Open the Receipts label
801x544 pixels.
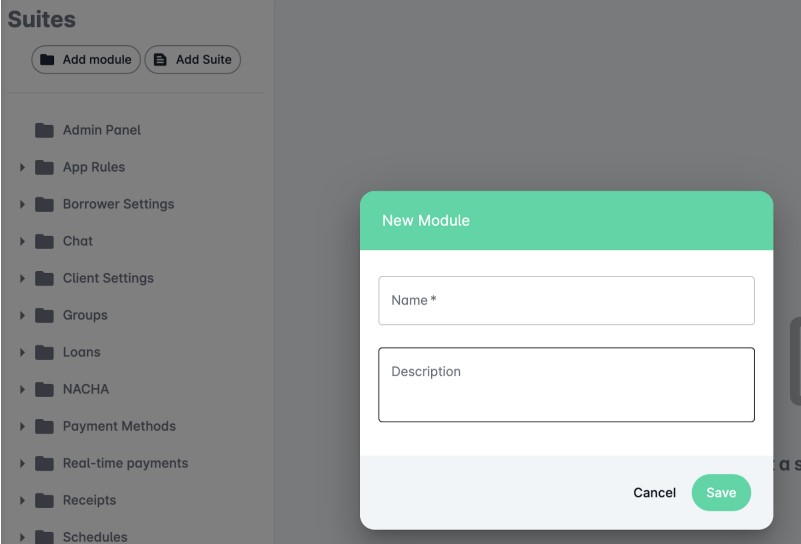tap(89, 501)
